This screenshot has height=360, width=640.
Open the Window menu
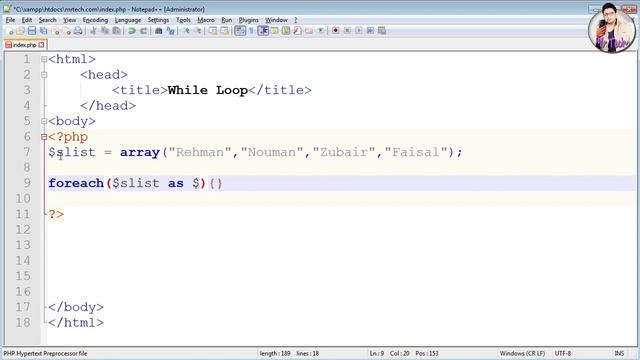276,20
